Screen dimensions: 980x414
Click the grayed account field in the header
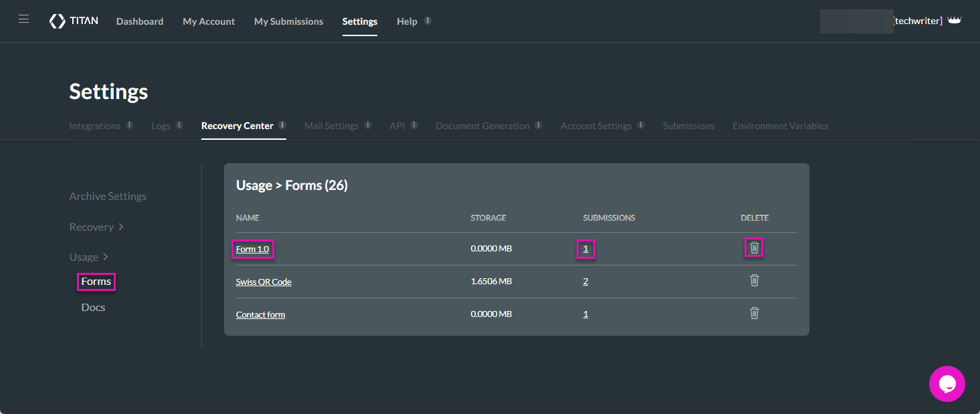(x=856, y=21)
